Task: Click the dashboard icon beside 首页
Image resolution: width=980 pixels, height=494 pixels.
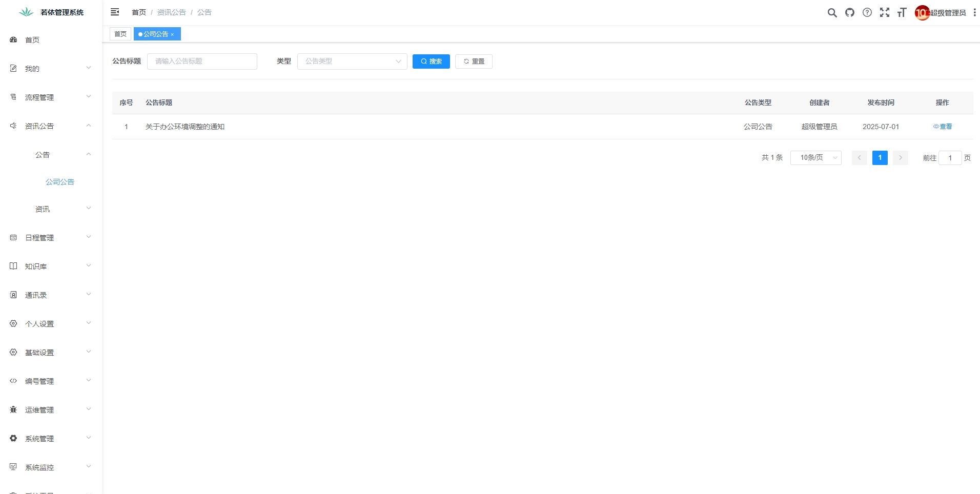Action: [13, 39]
